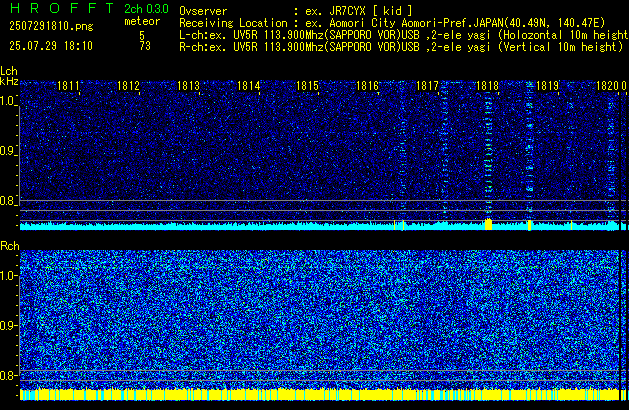Click the date stamp 25.07.29 18:10
Screen dimensions: 629x410
51,46
